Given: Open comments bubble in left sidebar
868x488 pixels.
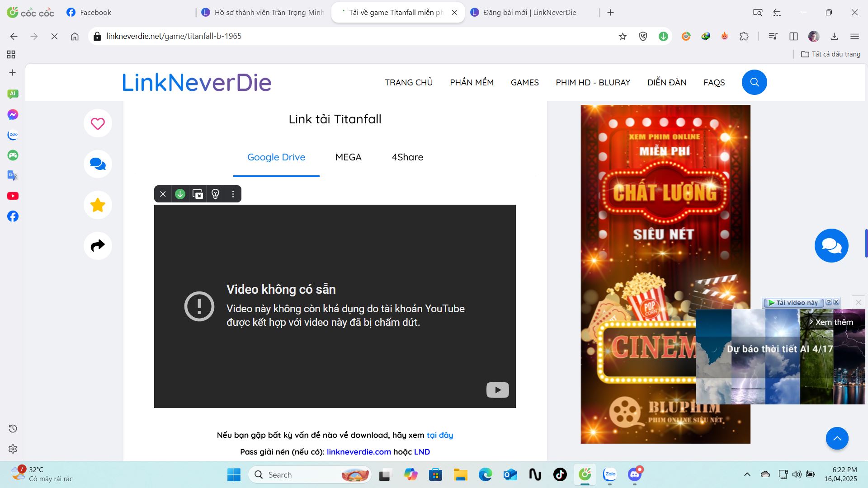Looking at the screenshot, I should point(98,164).
